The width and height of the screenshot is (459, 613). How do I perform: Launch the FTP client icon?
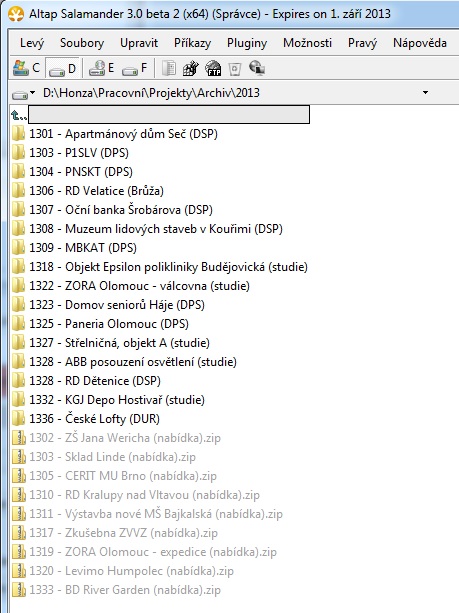tap(213, 68)
